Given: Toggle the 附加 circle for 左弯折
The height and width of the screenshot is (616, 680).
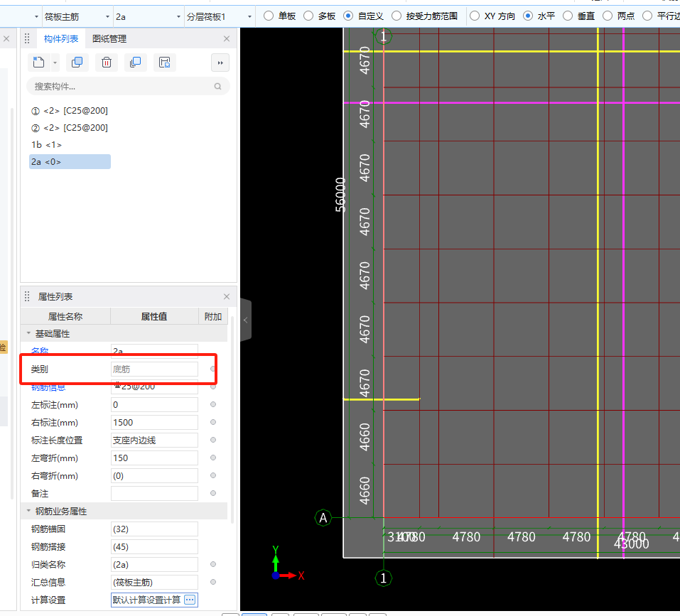Looking at the screenshot, I should click(213, 458).
